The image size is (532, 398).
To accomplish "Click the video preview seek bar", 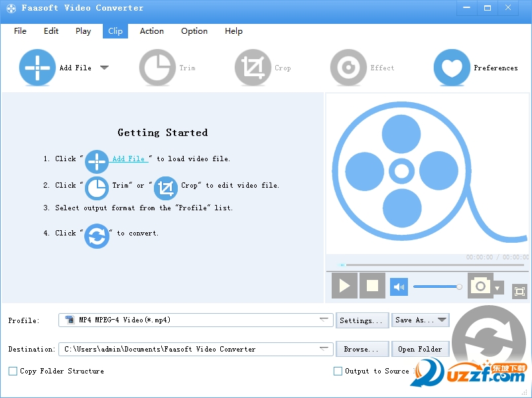I will pyautogui.click(x=432, y=265).
